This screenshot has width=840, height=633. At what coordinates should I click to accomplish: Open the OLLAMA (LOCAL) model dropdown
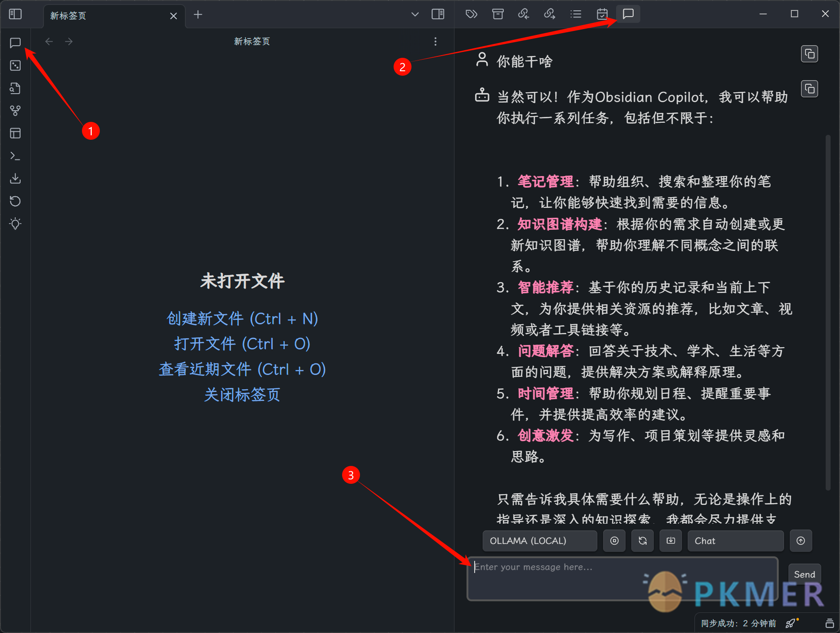tap(540, 541)
